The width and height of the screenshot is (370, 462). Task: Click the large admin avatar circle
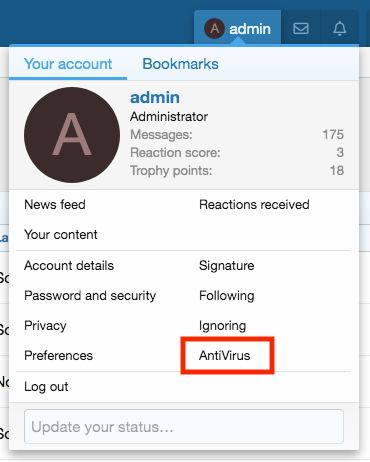tap(72, 135)
